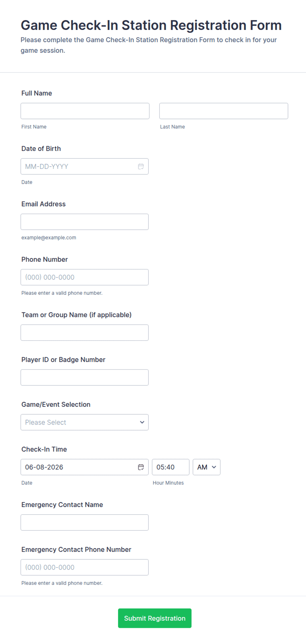Submit Registration button click
306x644 pixels.
(155, 618)
